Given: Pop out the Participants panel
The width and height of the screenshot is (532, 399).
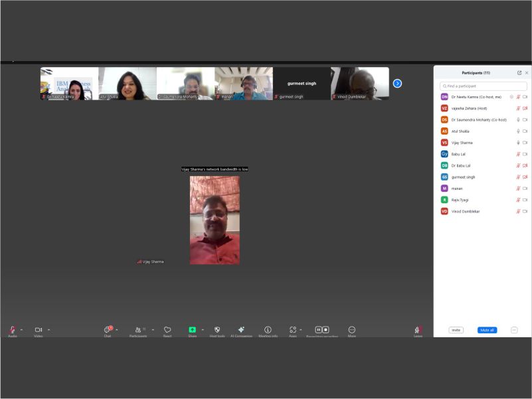Looking at the screenshot, I should (519, 73).
